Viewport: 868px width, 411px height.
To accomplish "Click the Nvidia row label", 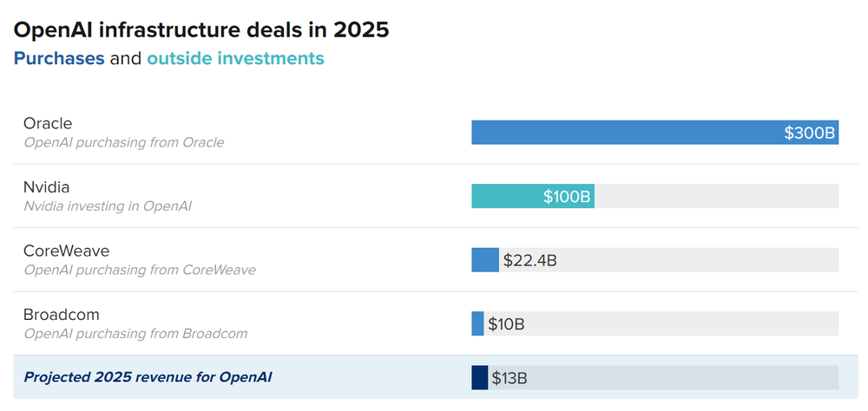I will coord(47,187).
